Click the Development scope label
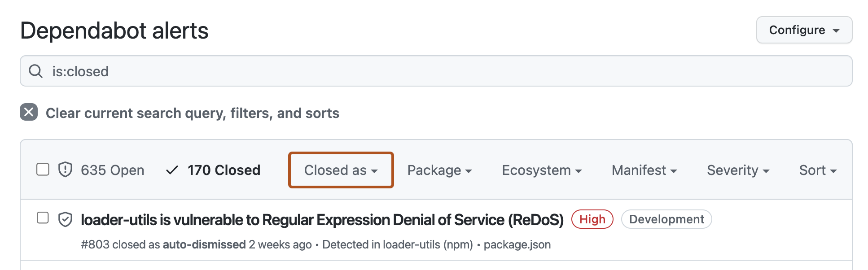 pyautogui.click(x=666, y=219)
